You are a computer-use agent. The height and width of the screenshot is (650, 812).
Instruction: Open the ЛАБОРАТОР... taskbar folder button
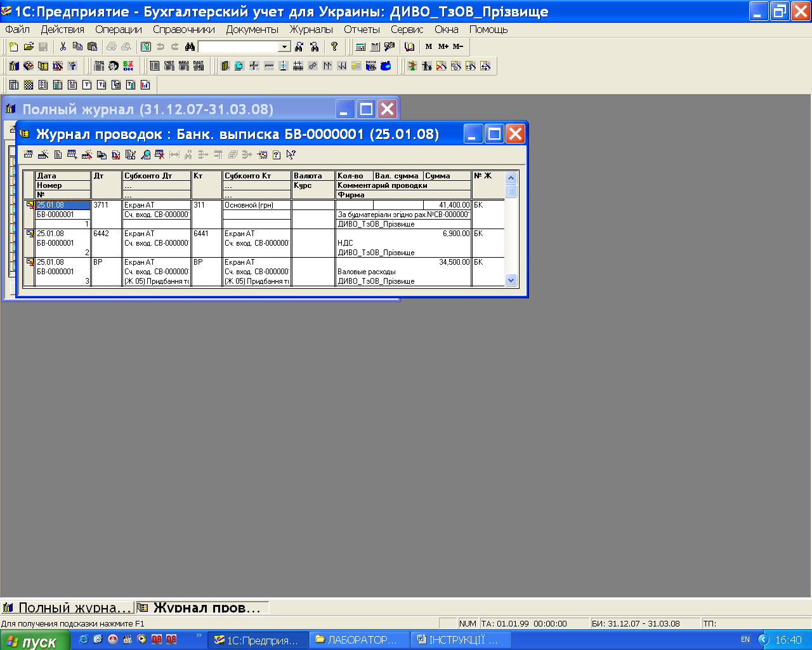click(x=360, y=640)
